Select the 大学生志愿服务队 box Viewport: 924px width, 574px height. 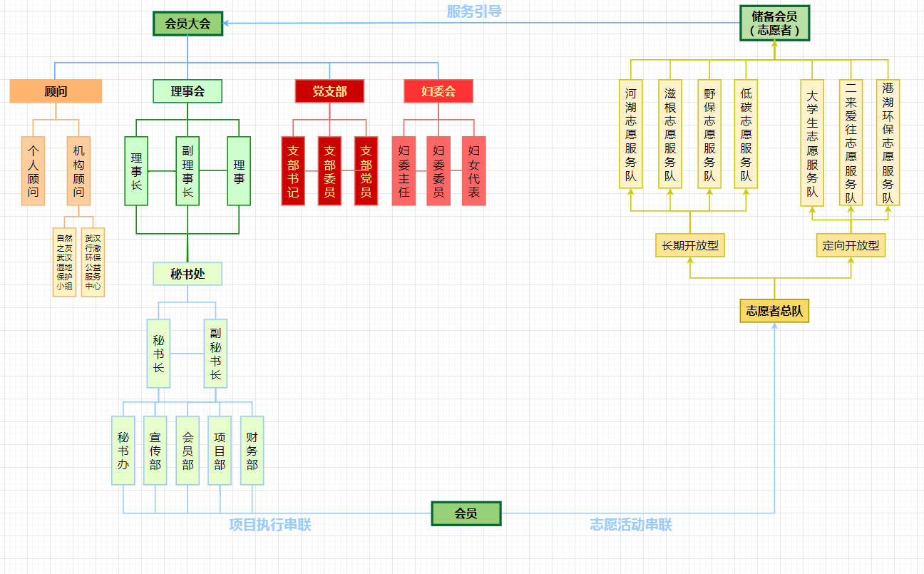812,143
